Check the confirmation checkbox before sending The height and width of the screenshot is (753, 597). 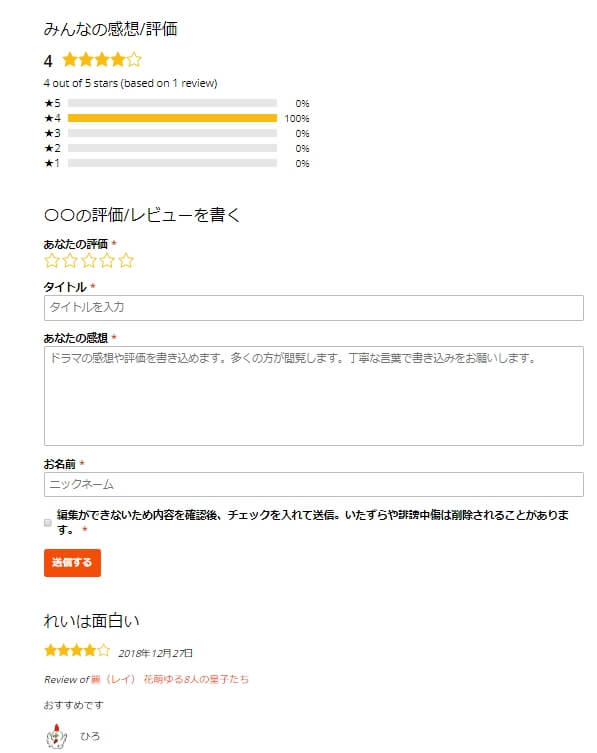click(x=48, y=522)
